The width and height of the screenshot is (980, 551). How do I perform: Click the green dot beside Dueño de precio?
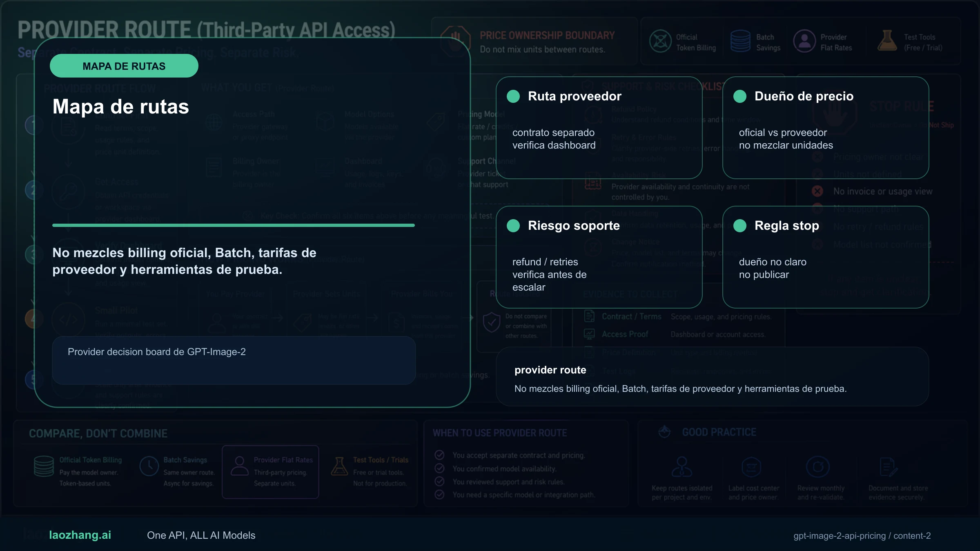click(x=740, y=96)
